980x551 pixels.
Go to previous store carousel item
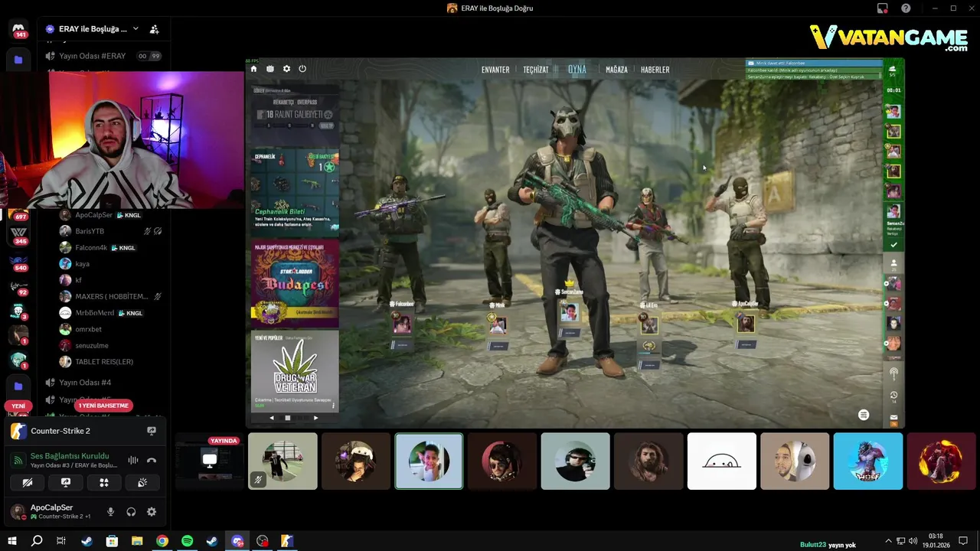click(x=271, y=418)
